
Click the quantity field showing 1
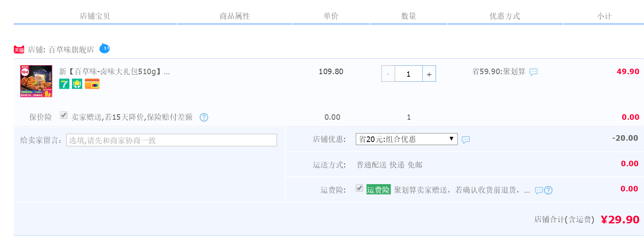(408, 74)
